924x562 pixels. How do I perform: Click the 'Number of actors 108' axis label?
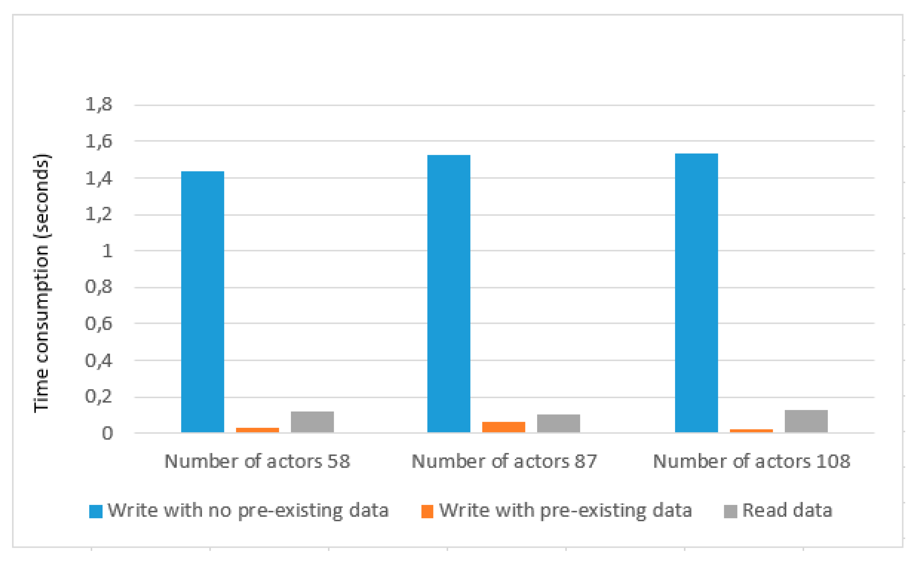tap(752, 461)
